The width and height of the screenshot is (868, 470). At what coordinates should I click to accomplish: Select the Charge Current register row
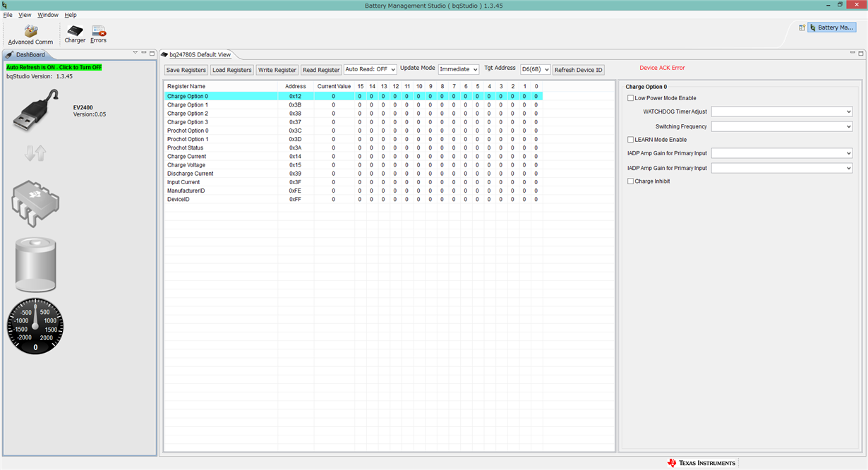(354, 156)
